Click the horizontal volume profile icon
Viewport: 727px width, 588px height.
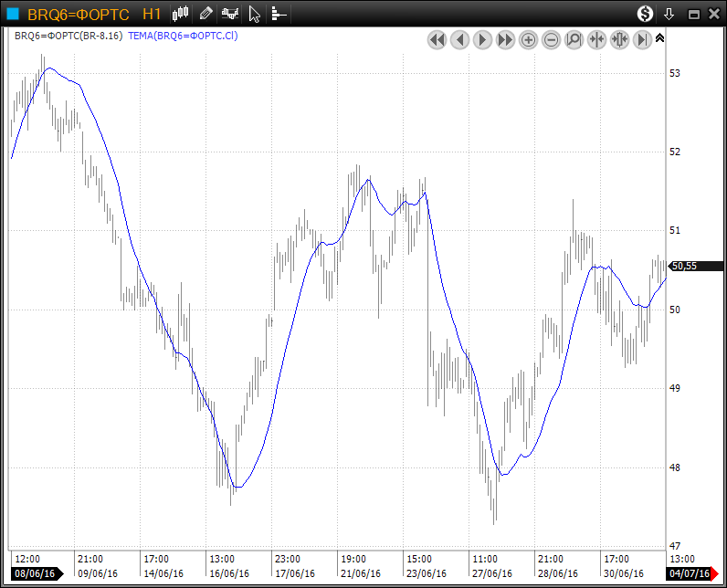[x=279, y=14]
